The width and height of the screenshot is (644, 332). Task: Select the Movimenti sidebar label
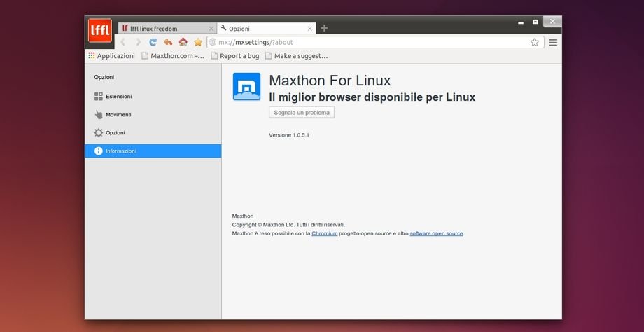point(119,115)
